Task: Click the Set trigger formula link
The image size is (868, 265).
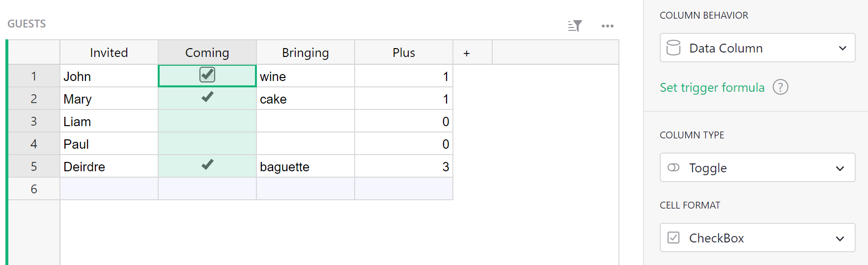Action: pyautogui.click(x=712, y=87)
